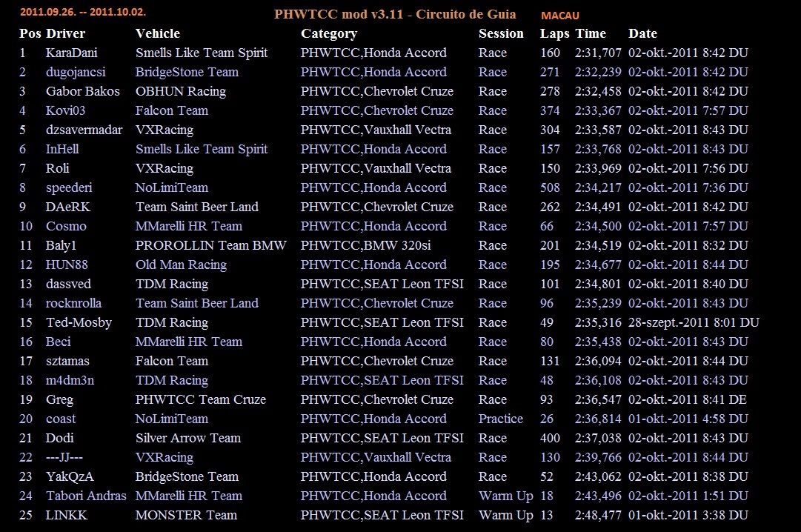Viewport: 801px width, 532px height.
Task: Select driver Tabori Andras
Action: [86, 496]
